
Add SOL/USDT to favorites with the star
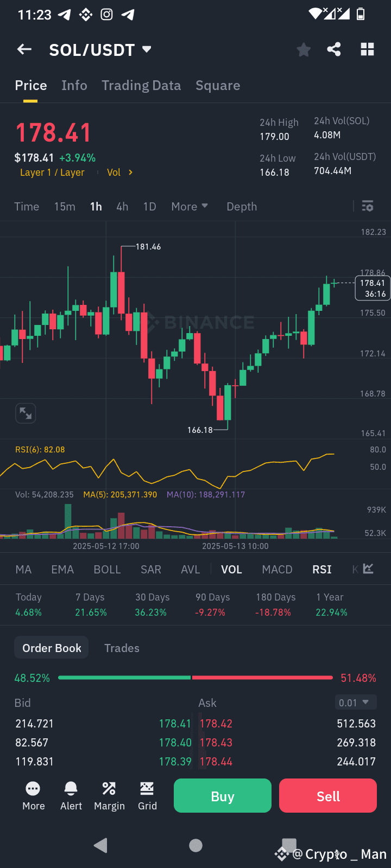304,50
